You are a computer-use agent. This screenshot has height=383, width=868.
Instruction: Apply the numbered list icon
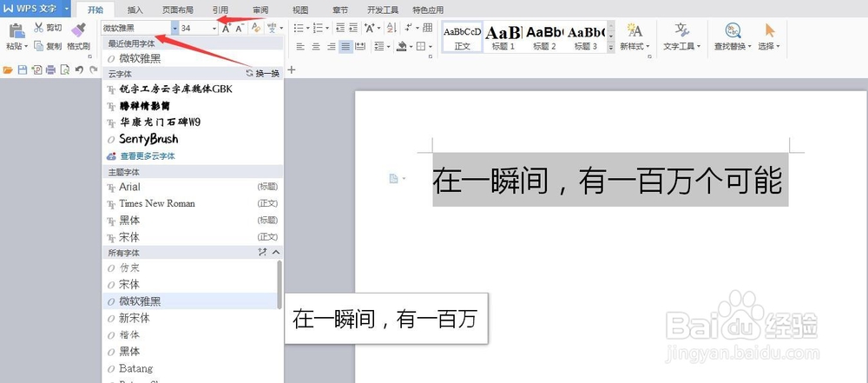317,28
